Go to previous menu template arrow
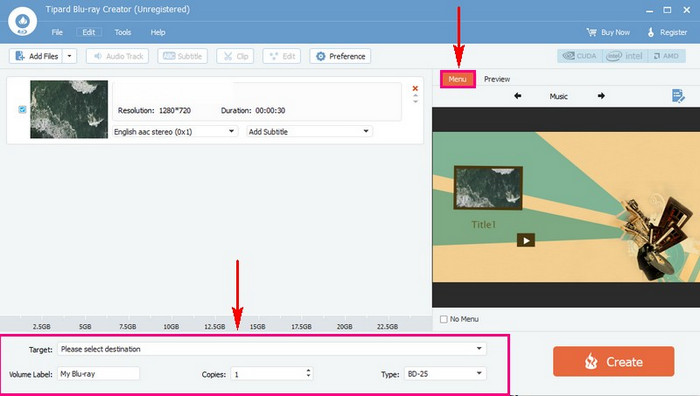Screen dimensions: 700x396 tap(517, 96)
